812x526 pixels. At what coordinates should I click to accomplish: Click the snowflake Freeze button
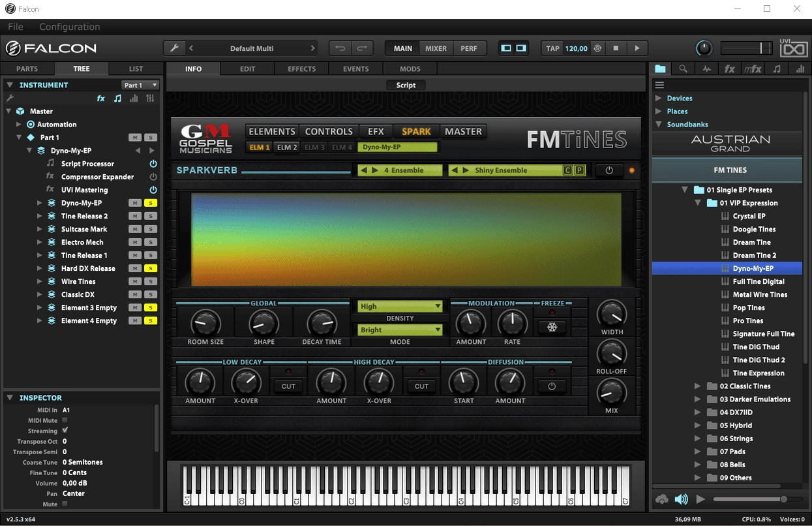552,327
